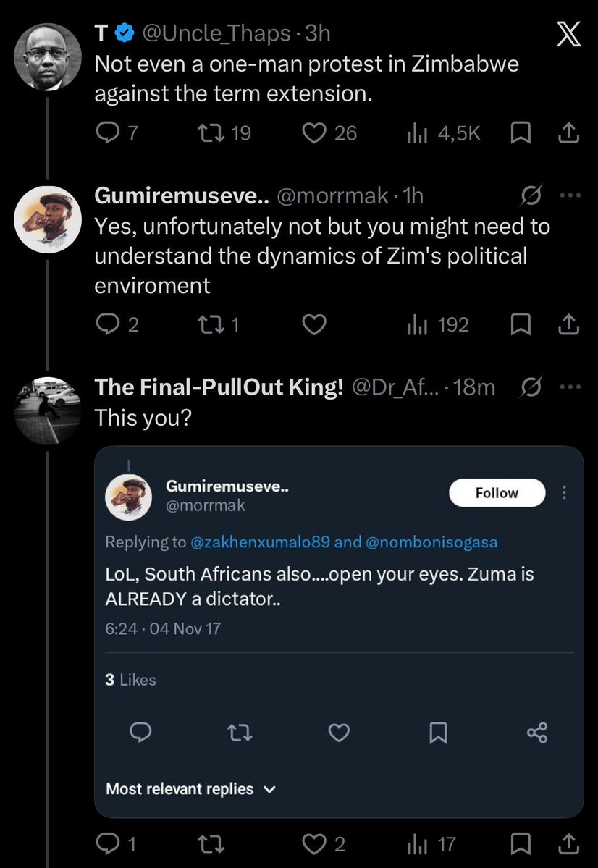Open more options on The Final-PullOut King's reply
This screenshot has width=598, height=868.
(570, 387)
